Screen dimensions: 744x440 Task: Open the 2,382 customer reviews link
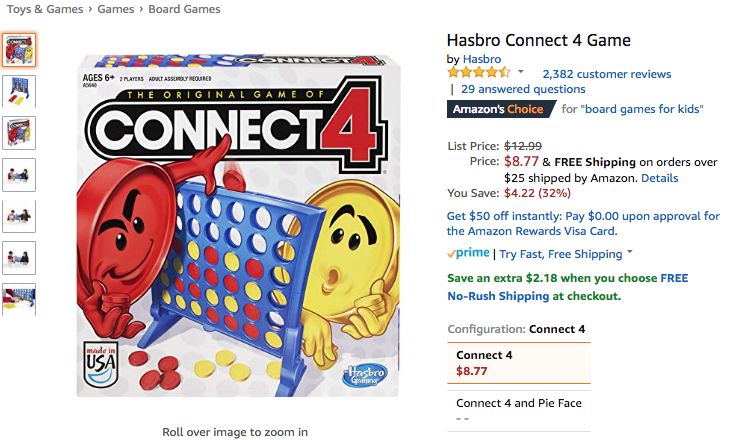[606, 74]
